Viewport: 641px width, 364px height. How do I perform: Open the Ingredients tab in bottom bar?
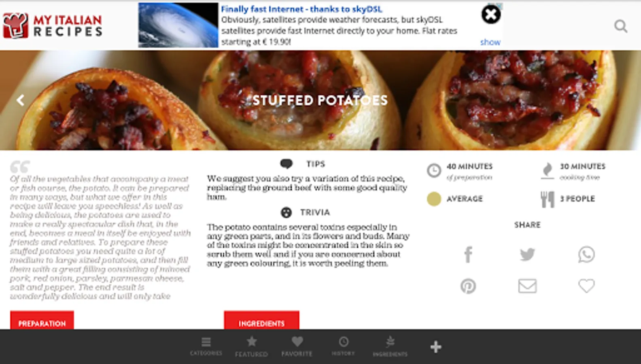[x=390, y=347]
